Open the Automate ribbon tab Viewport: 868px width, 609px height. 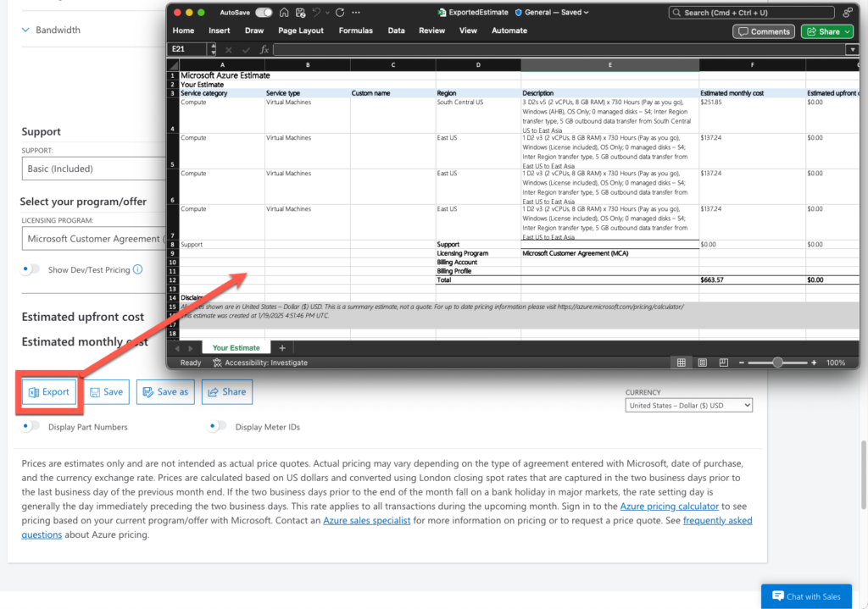pyautogui.click(x=509, y=31)
